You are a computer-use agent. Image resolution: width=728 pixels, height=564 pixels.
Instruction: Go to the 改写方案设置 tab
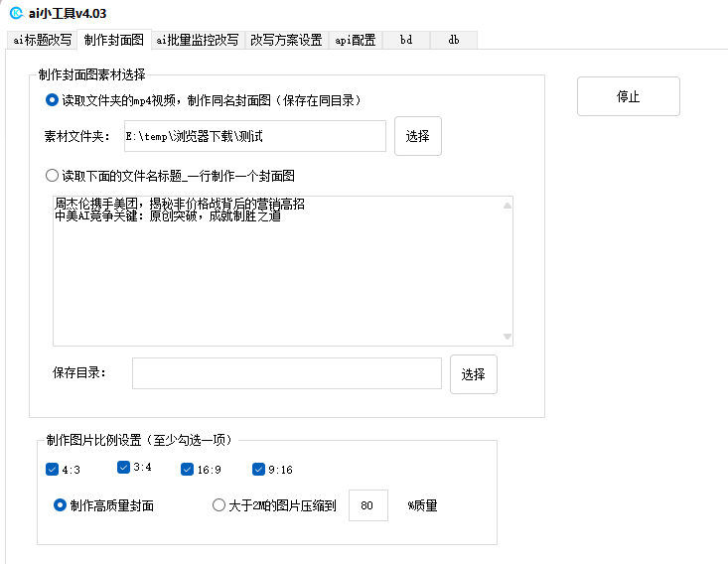point(286,41)
